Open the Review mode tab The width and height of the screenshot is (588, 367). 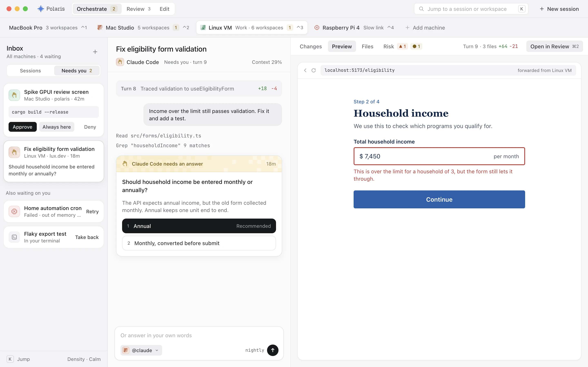(138, 9)
